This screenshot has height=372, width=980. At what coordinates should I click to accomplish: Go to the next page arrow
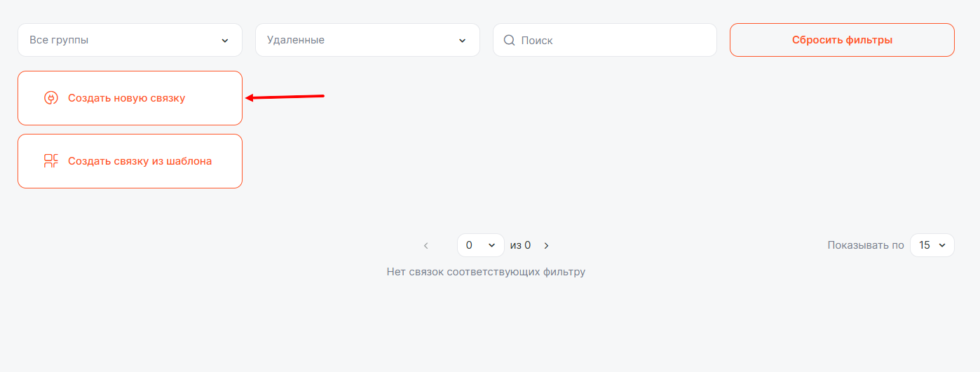pyautogui.click(x=547, y=246)
